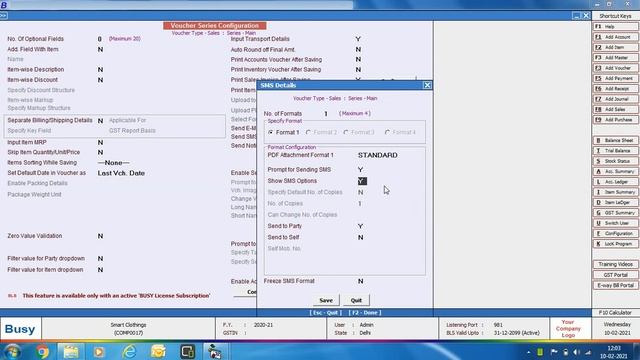Click the F1 Help shortcut button

(x=616, y=27)
